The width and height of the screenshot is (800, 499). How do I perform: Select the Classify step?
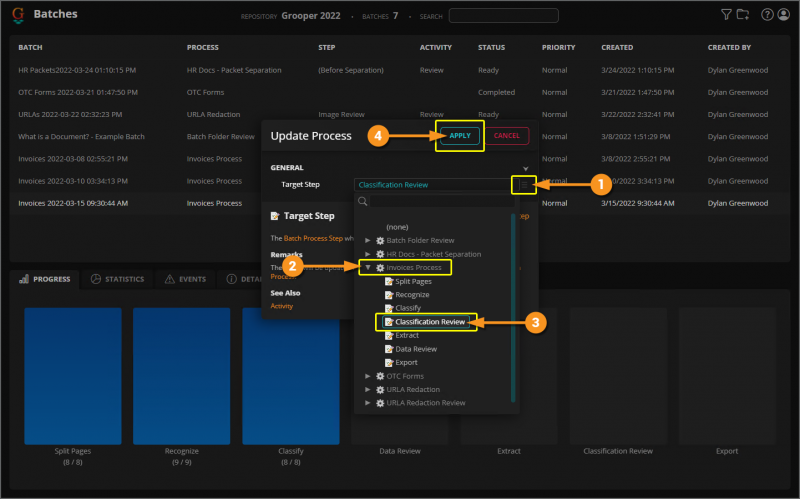pos(408,308)
